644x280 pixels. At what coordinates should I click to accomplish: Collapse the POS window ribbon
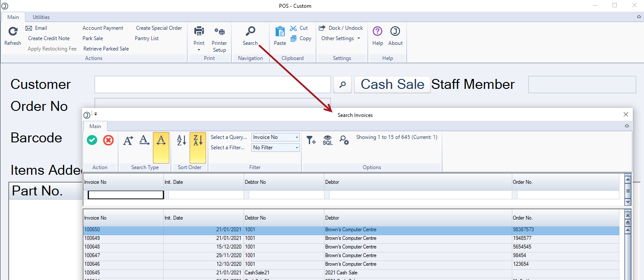click(639, 17)
